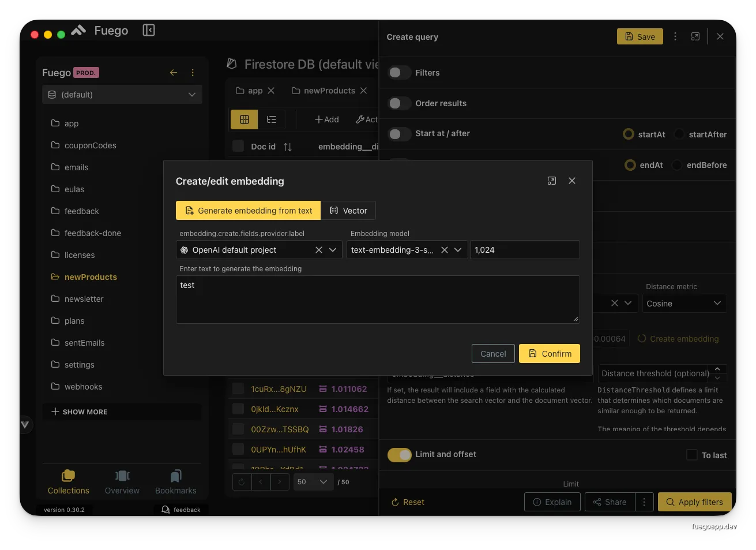Image resolution: width=756 pixels, height=550 pixels.
Task: Disable the Limit and offset toggle
Action: point(399,455)
